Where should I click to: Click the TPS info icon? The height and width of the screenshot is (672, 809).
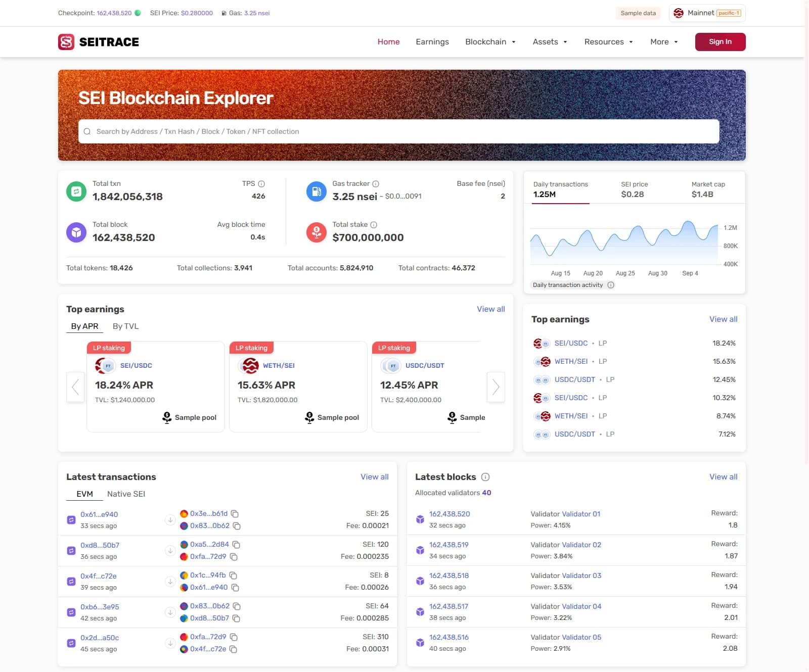261,184
